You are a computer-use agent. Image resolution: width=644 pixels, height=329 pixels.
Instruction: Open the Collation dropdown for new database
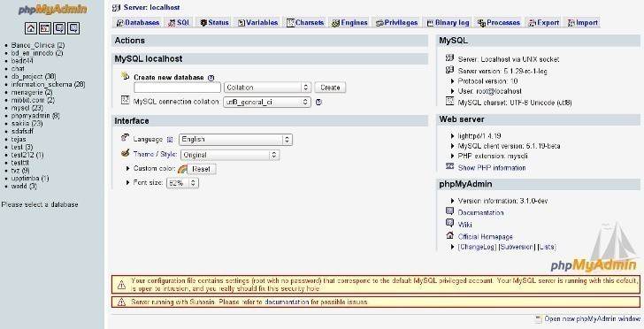(267, 88)
